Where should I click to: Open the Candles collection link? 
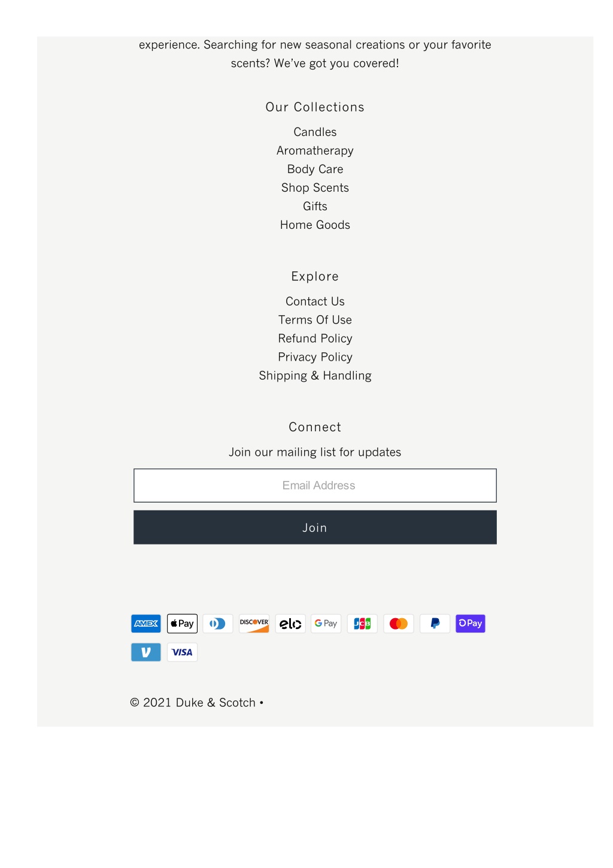click(x=315, y=132)
